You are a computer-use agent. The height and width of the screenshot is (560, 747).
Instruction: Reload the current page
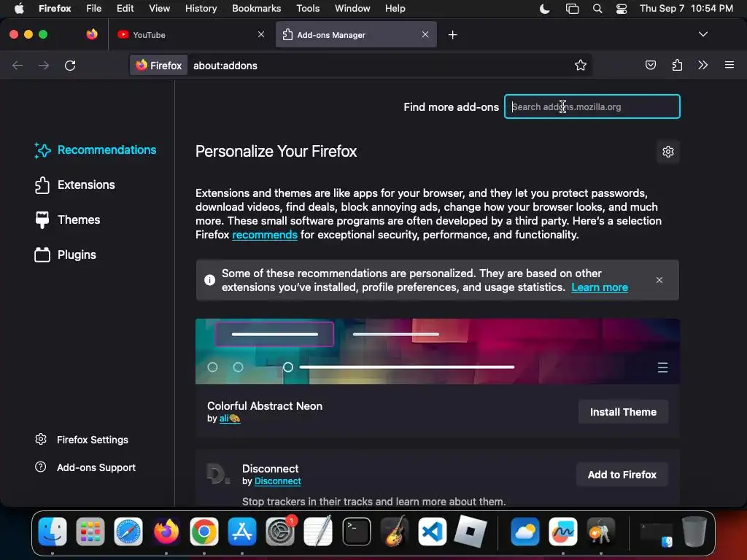(70, 65)
